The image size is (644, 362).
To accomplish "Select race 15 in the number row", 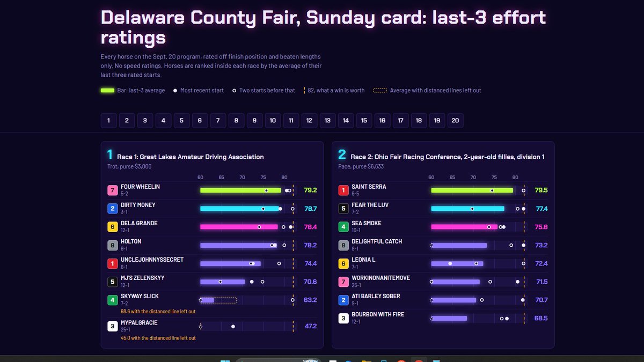I will [364, 121].
